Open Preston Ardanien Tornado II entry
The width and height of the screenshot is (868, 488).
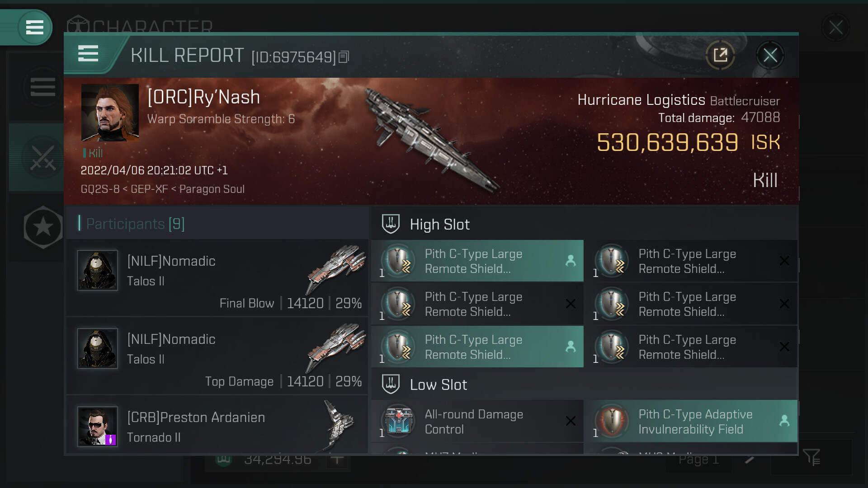217,425
